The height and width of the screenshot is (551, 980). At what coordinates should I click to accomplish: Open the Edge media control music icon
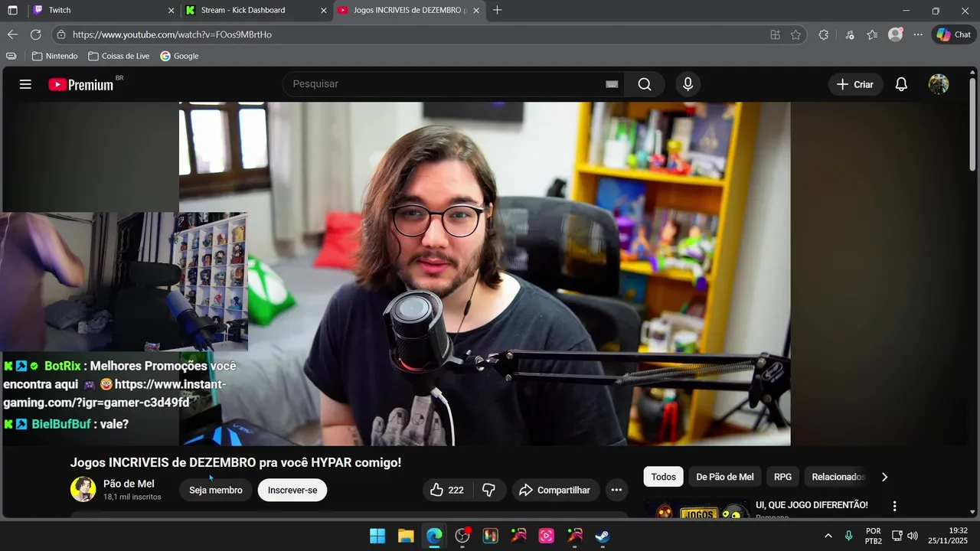[x=849, y=34]
